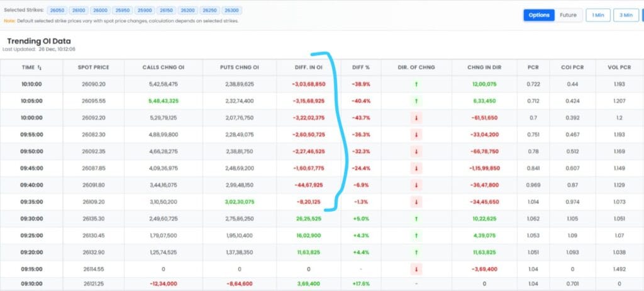Click the 26150 strike chip
Image resolution: width=644 pixels, height=291 pixels.
coord(165,11)
